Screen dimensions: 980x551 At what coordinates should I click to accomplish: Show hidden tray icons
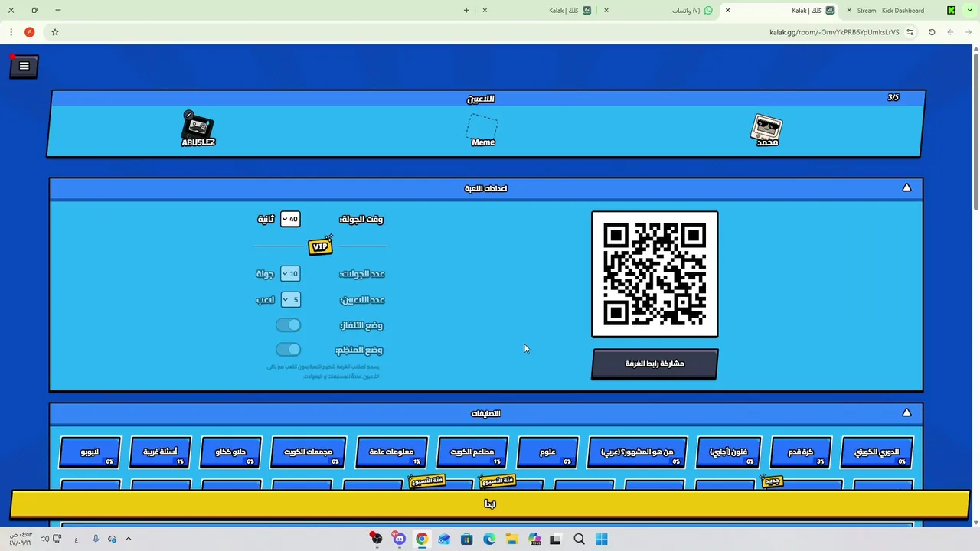129,540
